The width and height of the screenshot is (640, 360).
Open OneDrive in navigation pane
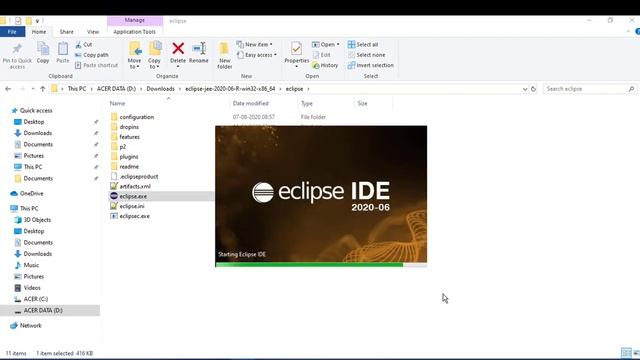(31, 193)
